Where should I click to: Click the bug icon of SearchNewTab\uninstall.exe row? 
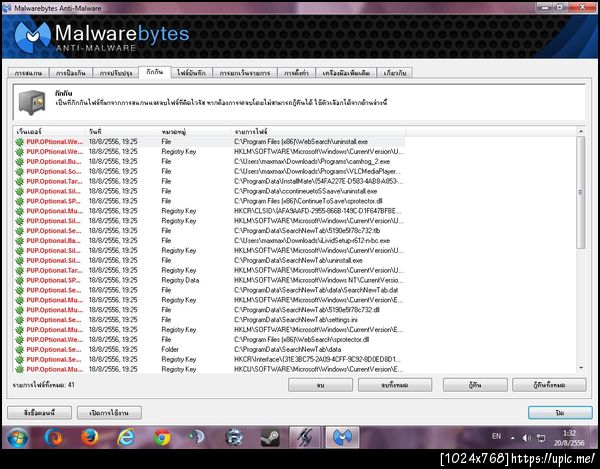click(x=19, y=261)
